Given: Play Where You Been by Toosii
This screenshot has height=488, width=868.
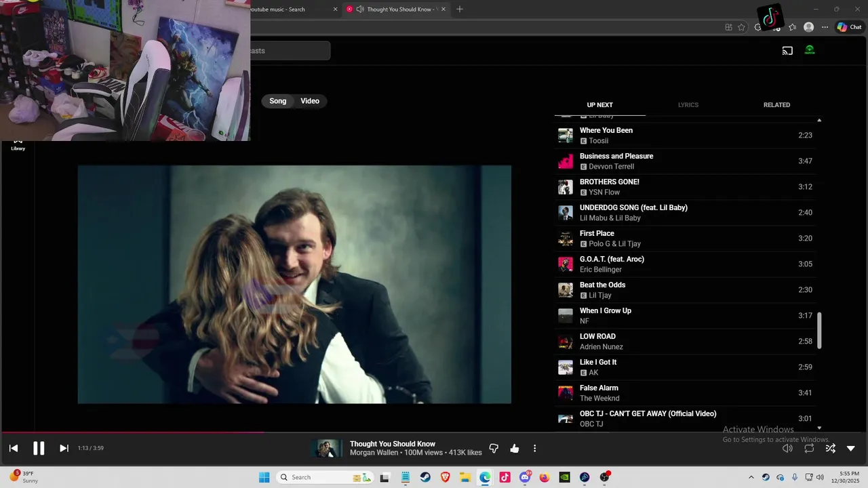Looking at the screenshot, I should coord(685,136).
